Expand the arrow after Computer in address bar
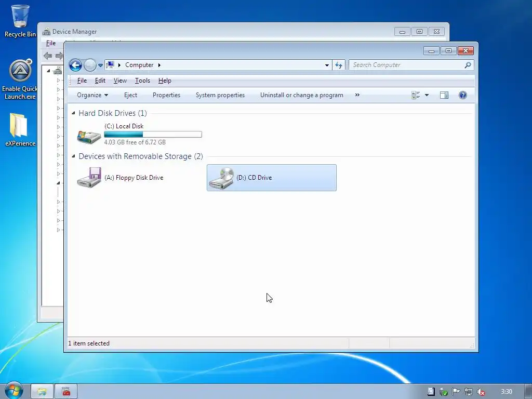Screen dimensions: 532x399 [159, 65]
